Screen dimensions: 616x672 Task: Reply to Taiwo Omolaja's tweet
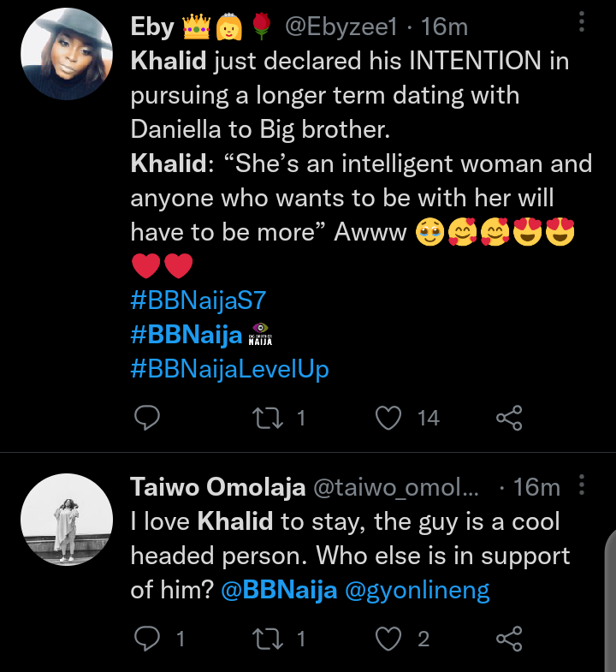(x=148, y=639)
